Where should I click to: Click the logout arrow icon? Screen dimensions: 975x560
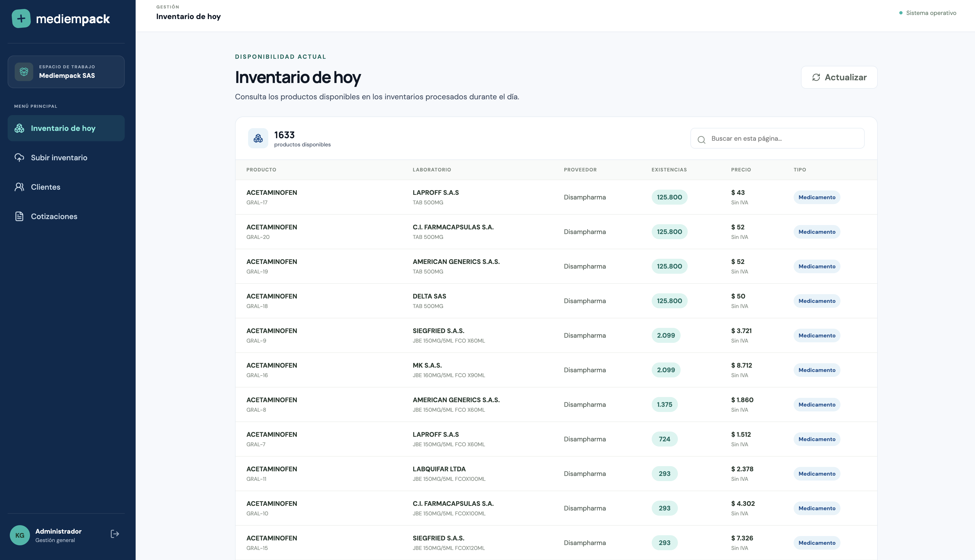coord(115,534)
